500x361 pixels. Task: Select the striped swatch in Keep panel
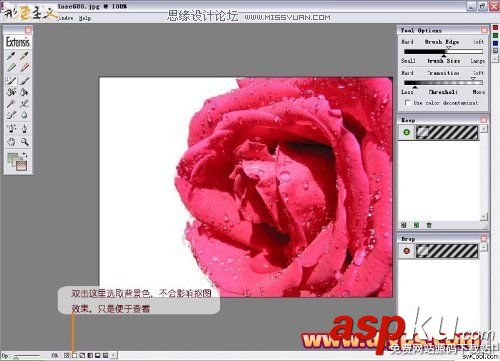(447, 133)
